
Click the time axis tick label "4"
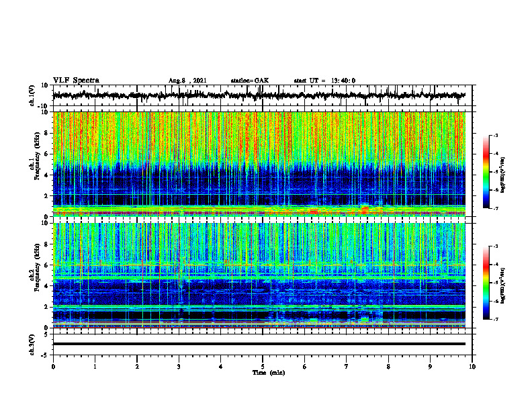(220, 367)
